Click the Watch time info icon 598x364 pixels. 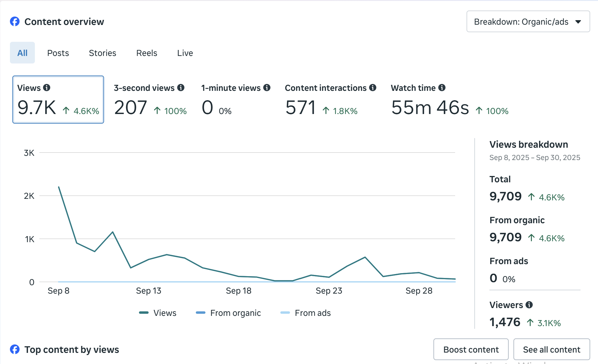[442, 88]
